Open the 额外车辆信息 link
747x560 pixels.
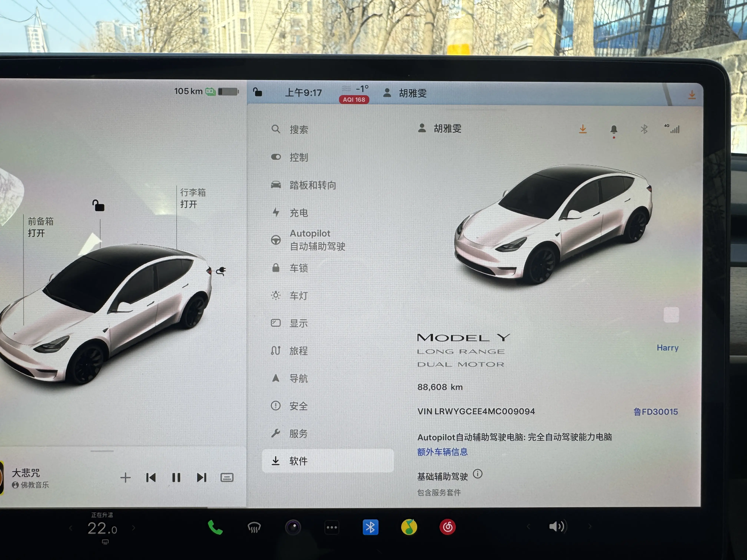pos(442,452)
